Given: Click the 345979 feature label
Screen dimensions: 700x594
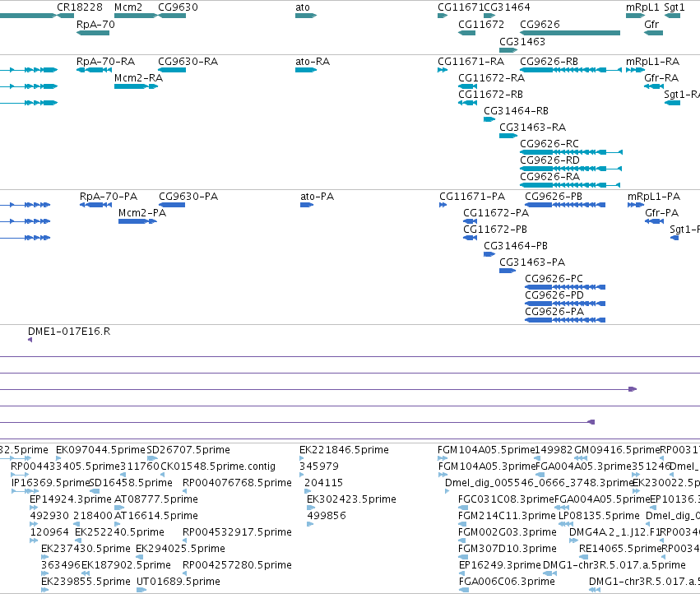Looking at the screenshot, I should pyautogui.click(x=319, y=466).
